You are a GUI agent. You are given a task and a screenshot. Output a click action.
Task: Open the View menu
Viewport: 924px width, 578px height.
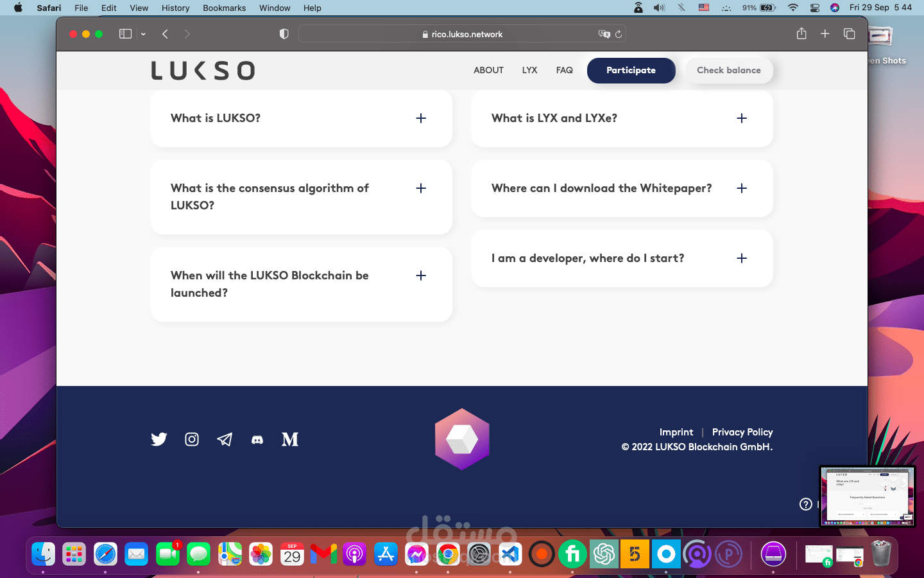[139, 8]
